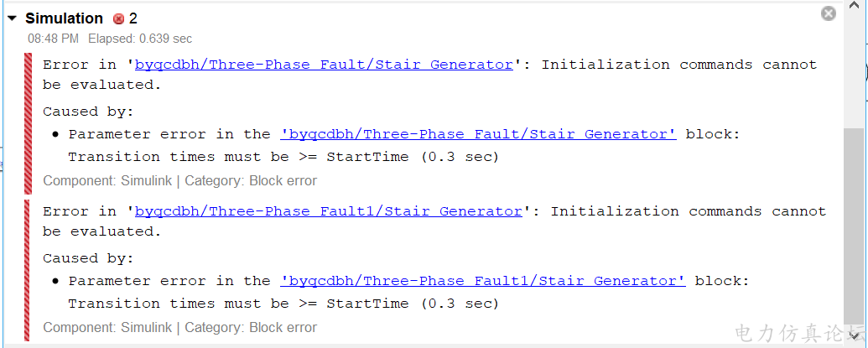Click the red error count icon
The height and width of the screenshot is (348, 868).
(118, 19)
